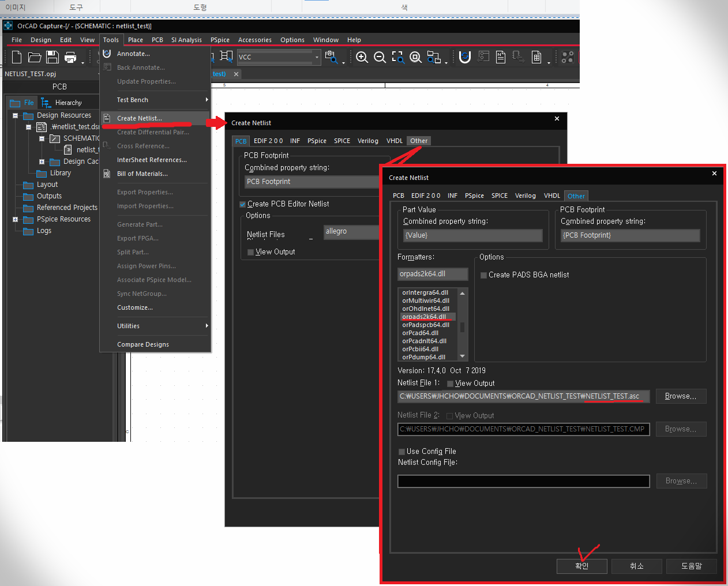
Task: Click the Bill of Materials toolbar icon
Action: (x=536, y=57)
